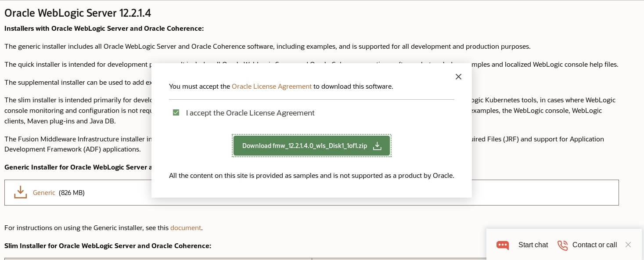
Task: Open the Generic installer link
Action: pyautogui.click(x=44, y=193)
